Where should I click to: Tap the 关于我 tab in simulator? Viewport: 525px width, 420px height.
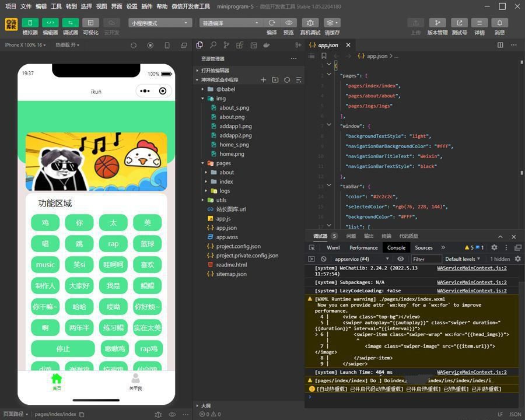[x=135, y=381]
